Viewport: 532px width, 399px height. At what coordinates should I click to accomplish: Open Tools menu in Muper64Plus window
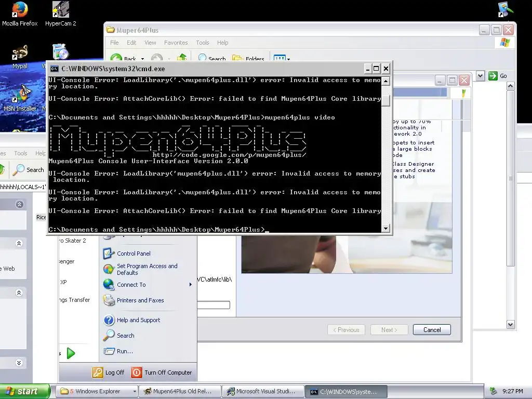coord(202,43)
